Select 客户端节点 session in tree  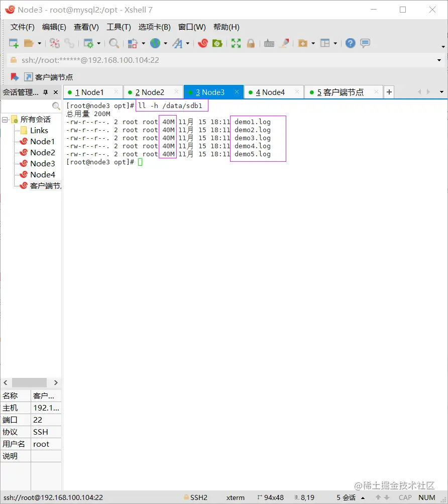coord(45,186)
